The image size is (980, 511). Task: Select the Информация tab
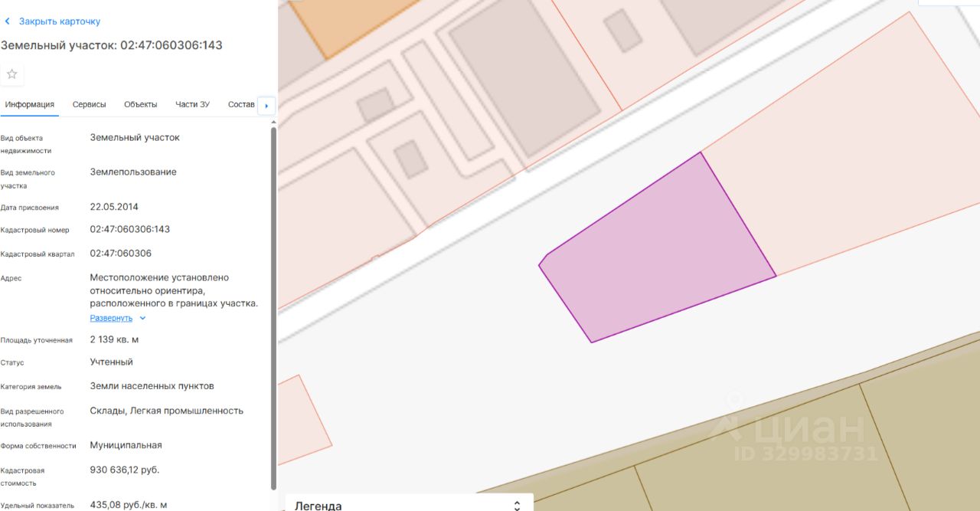[x=30, y=104]
